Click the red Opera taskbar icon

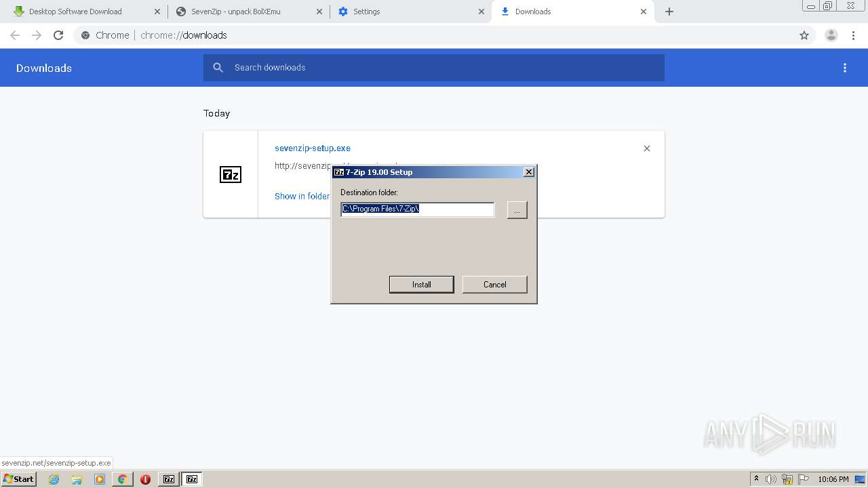(145, 479)
